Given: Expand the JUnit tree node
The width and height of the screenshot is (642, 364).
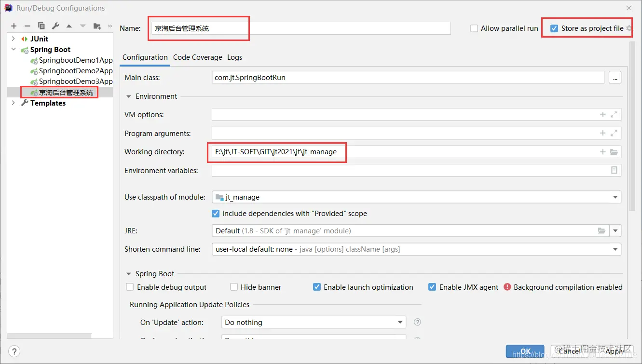Looking at the screenshot, I should (x=14, y=39).
